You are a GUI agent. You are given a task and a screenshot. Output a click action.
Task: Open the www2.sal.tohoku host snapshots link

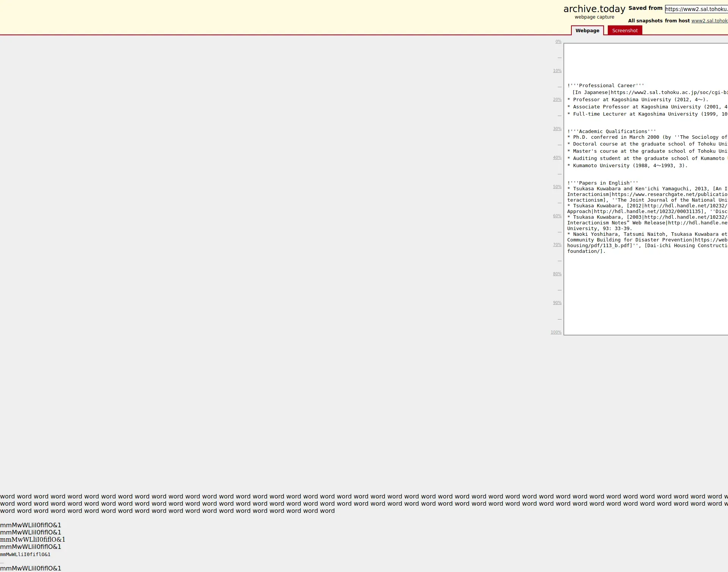pyautogui.click(x=709, y=21)
